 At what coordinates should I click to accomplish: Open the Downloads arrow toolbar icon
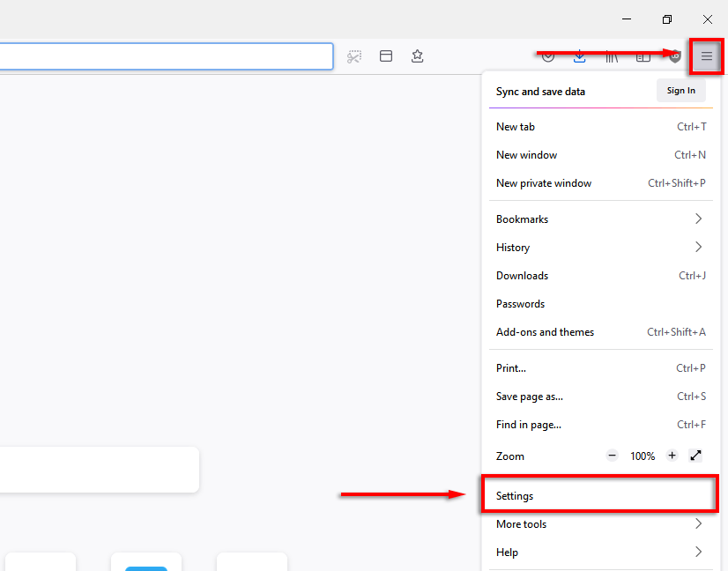pyautogui.click(x=579, y=56)
